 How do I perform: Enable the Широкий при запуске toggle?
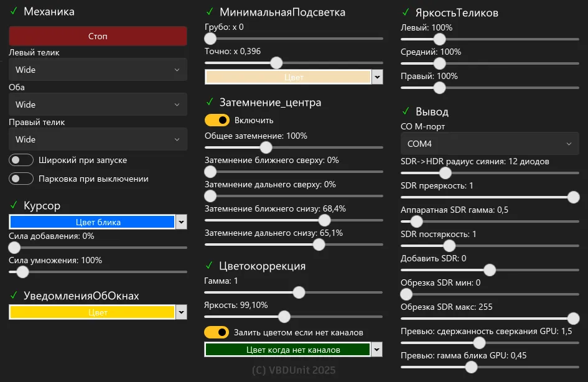[21, 161]
